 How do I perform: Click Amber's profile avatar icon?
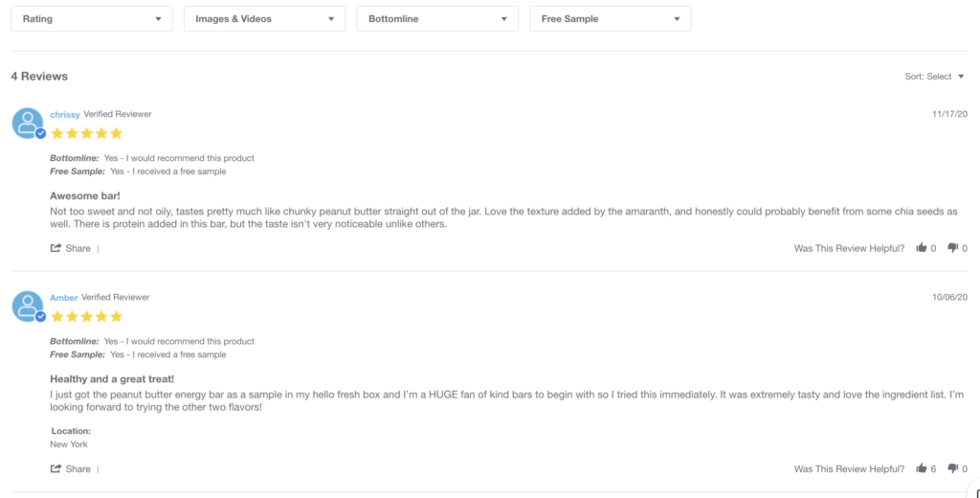[28, 306]
